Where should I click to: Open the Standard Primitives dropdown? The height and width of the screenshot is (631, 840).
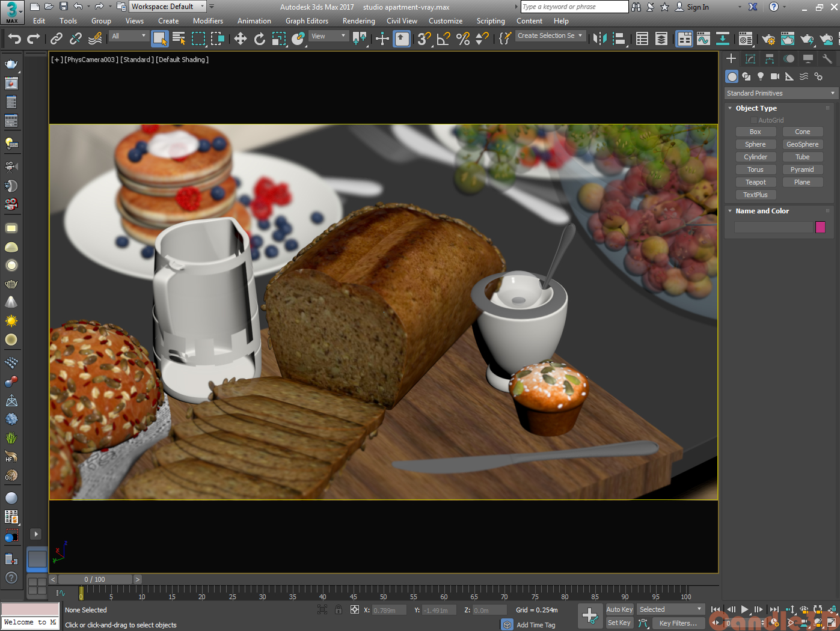[x=780, y=93]
